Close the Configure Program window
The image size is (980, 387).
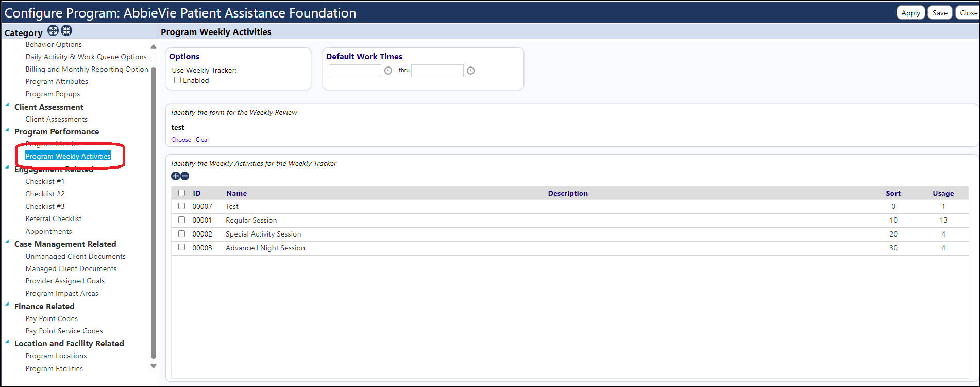click(968, 13)
